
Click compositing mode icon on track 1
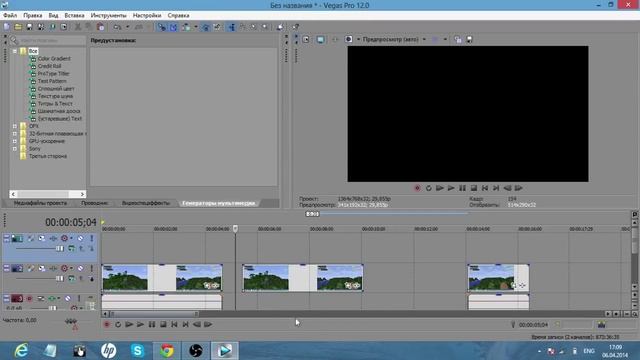tap(71, 249)
